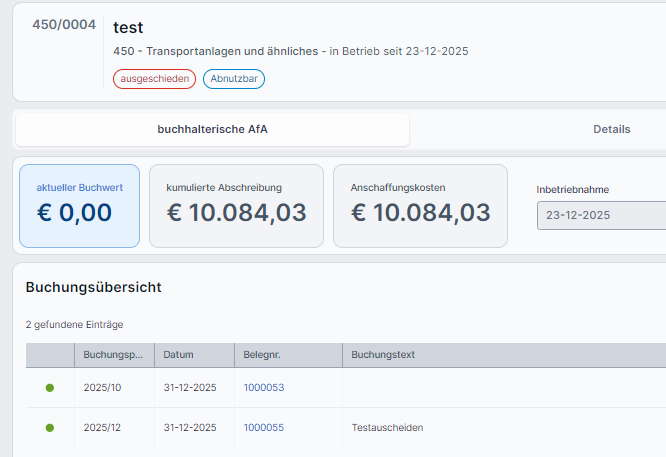Sort by the Belegnr. column header
Screen dimensions: 666x457
262,355
